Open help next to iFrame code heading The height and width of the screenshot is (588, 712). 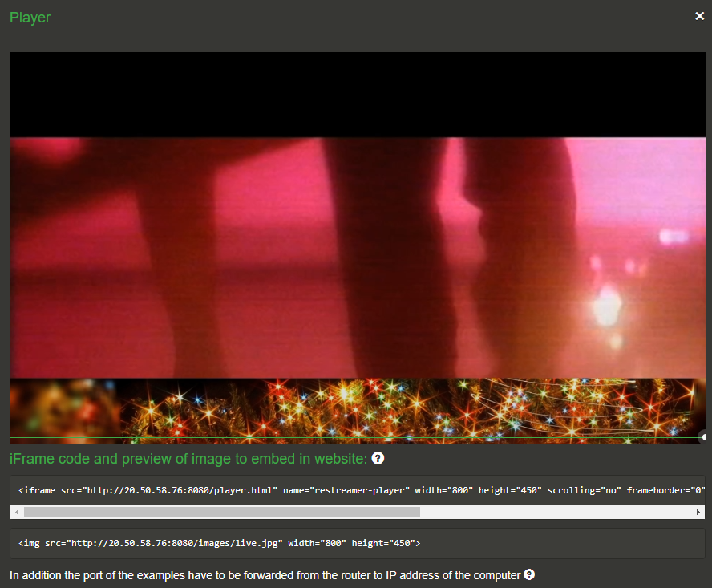pos(378,459)
